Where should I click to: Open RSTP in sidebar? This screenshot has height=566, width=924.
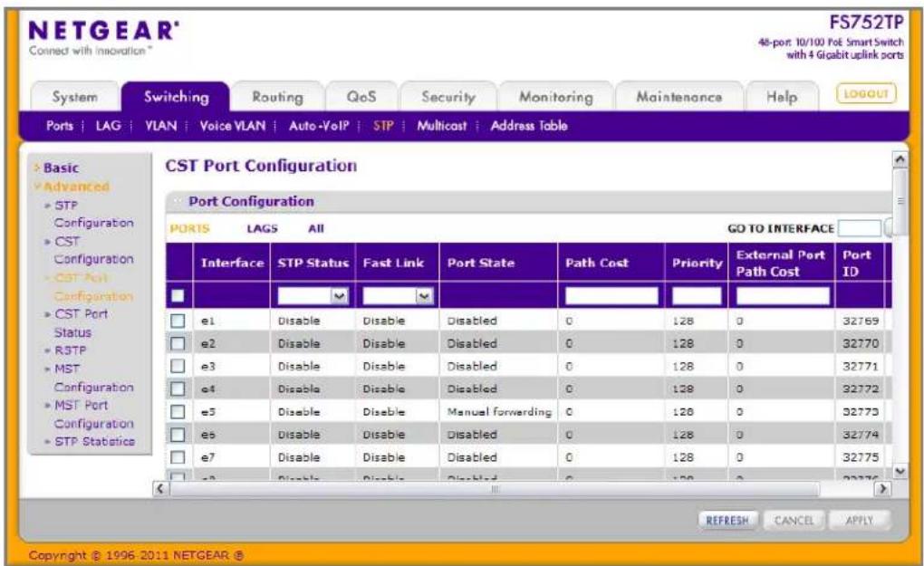pos(70,350)
